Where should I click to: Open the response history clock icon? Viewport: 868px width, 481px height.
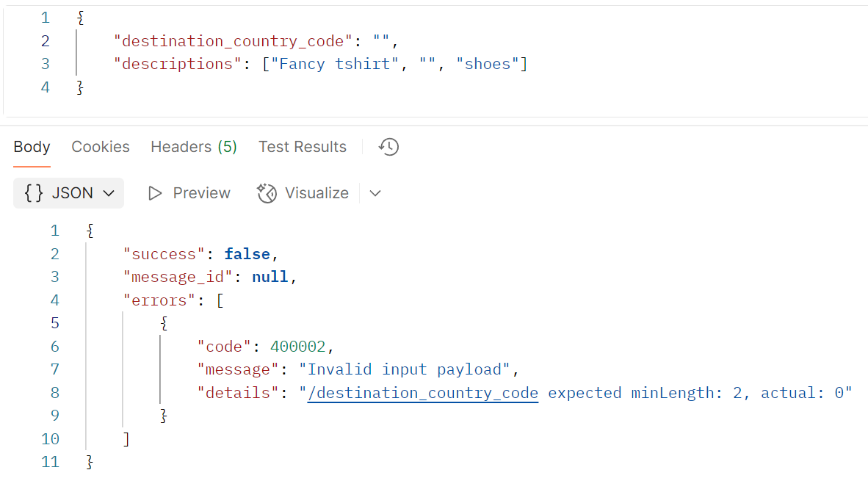pos(388,147)
